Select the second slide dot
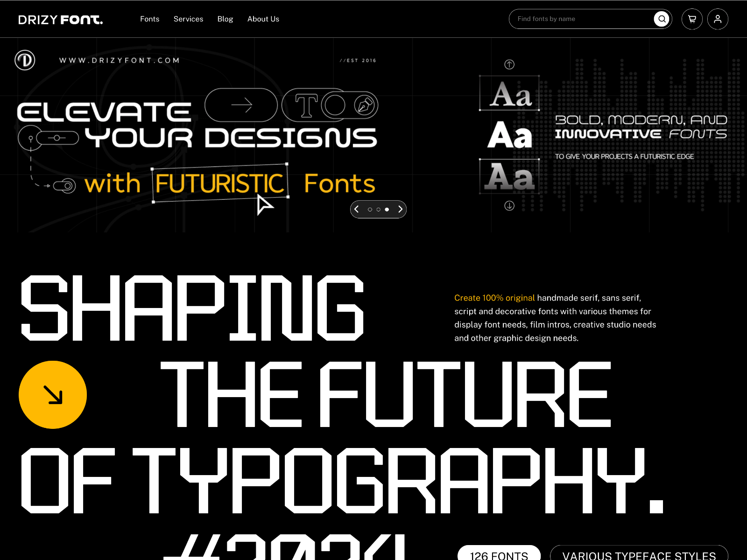Screen dimensions: 747x560 (378, 210)
